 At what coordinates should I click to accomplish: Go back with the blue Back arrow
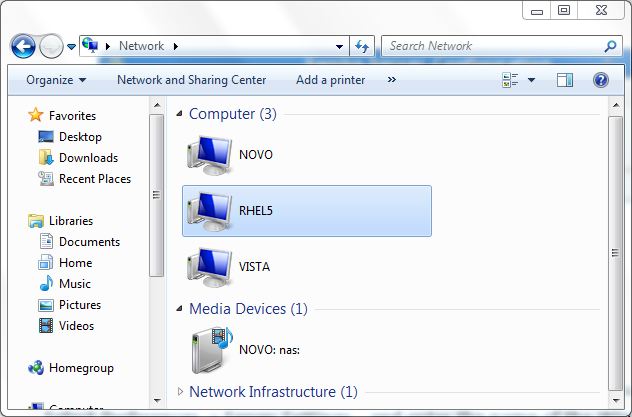(x=23, y=46)
